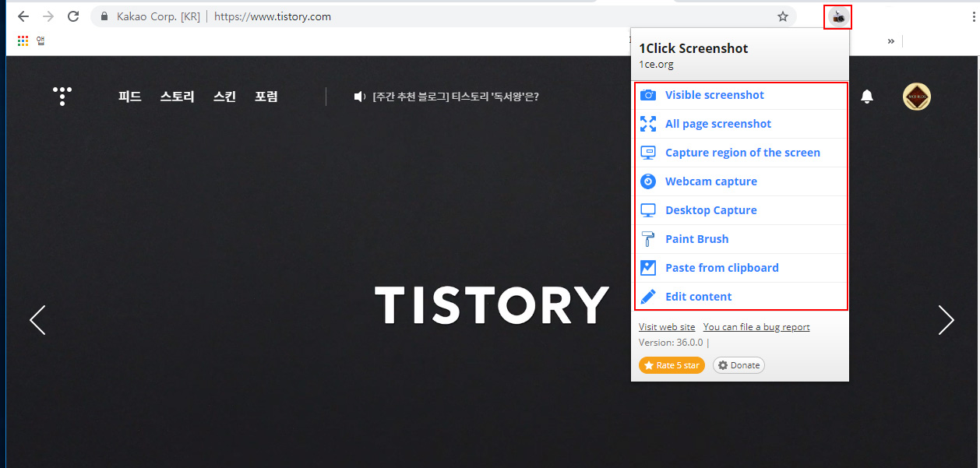Click the Donate button
Screen dimensions: 980x468
click(x=739, y=365)
